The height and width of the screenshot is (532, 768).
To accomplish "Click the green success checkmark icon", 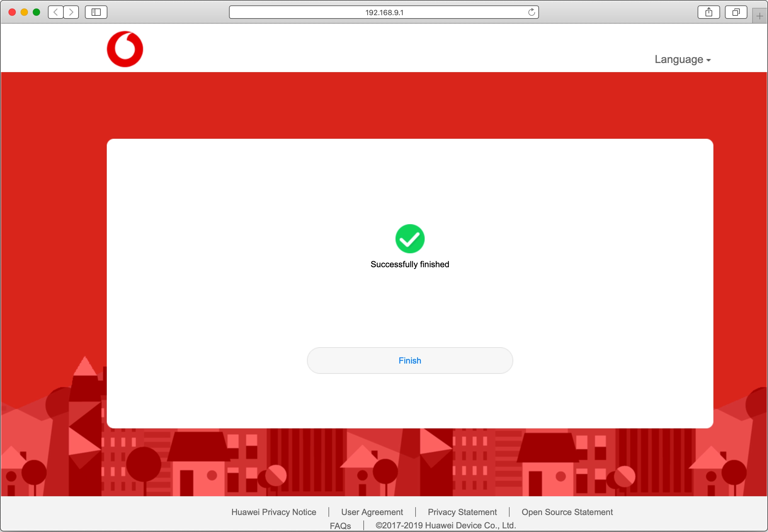I will [410, 239].
